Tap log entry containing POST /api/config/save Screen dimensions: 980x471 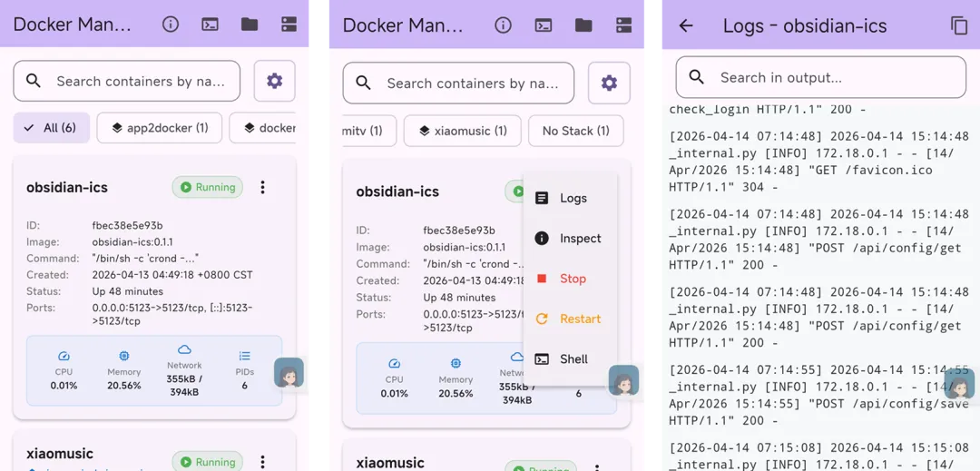[818, 396]
